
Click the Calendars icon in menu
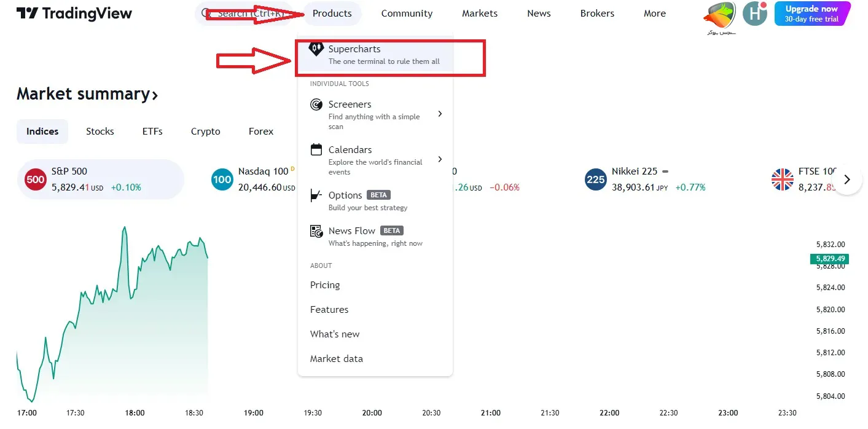316,149
